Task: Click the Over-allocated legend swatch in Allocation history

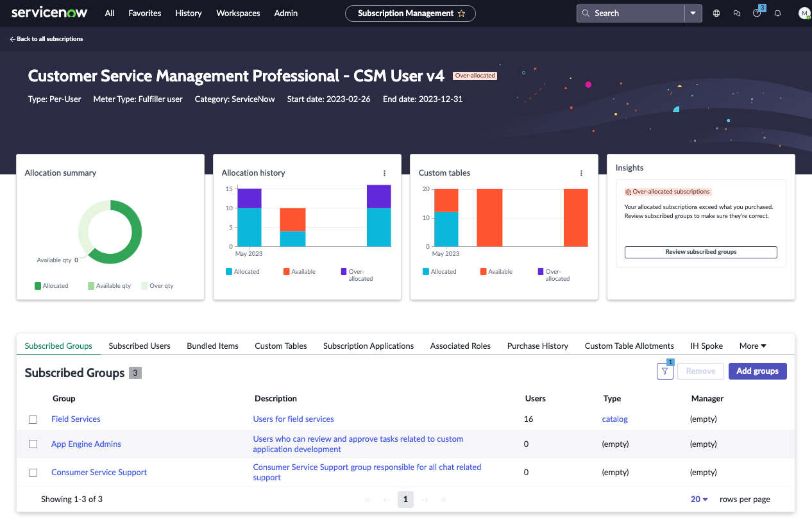Action: click(344, 272)
